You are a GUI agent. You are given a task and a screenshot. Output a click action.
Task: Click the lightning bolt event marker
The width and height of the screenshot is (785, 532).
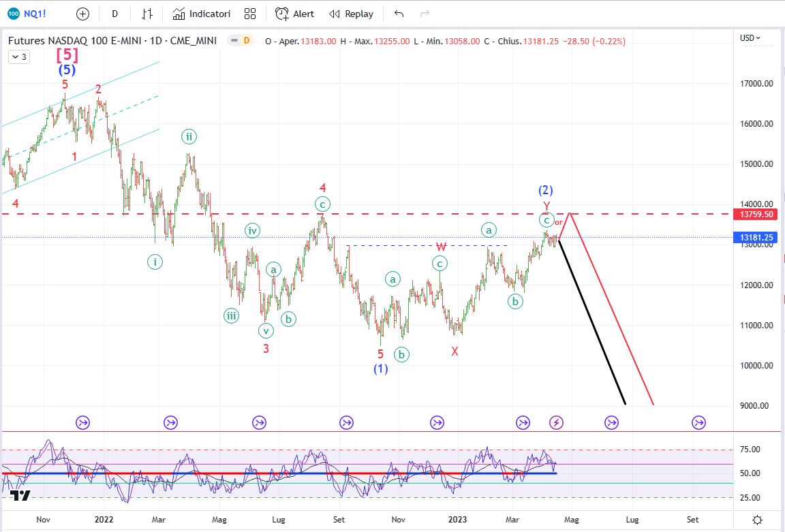[x=556, y=423]
